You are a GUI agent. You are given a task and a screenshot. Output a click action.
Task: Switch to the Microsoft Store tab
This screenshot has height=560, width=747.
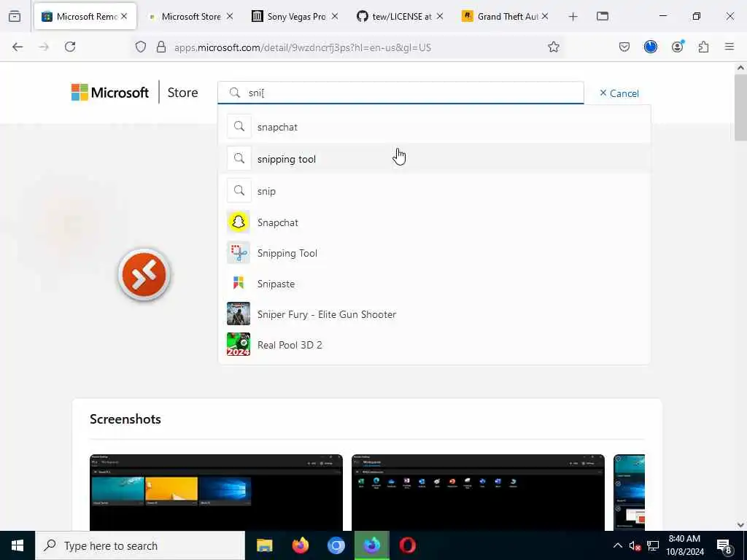(x=190, y=17)
